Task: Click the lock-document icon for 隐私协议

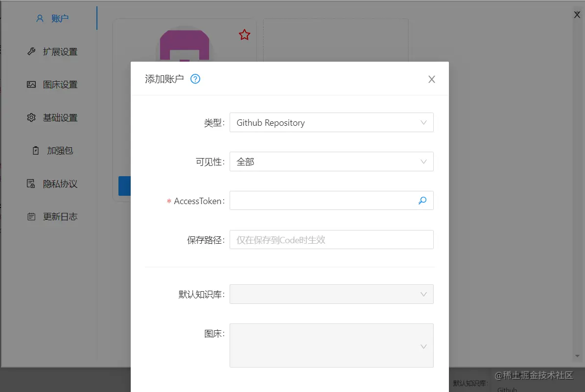Action: [31, 184]
